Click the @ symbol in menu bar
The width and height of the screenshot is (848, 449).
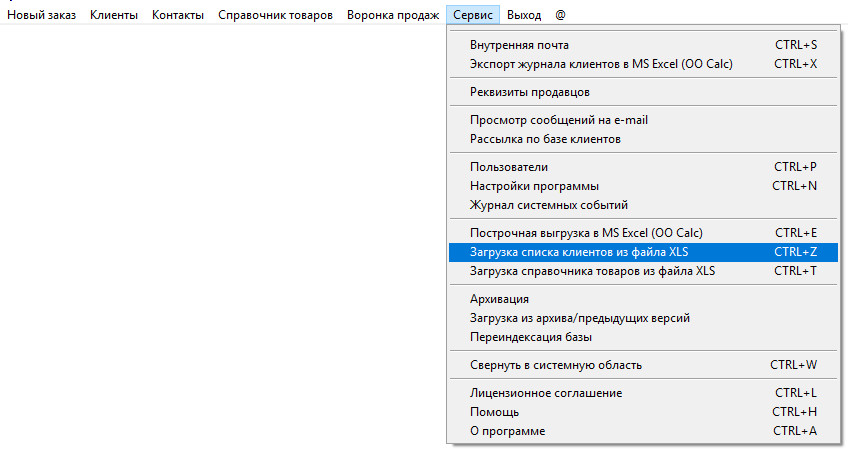tap(561, 16)
